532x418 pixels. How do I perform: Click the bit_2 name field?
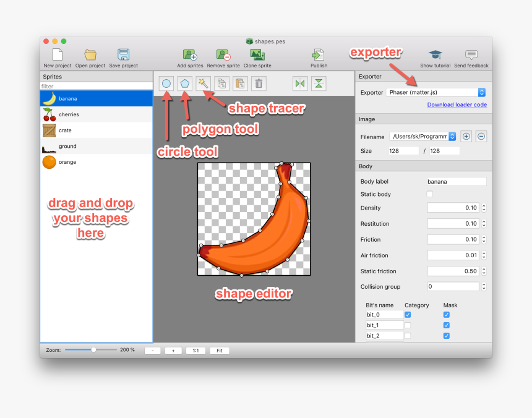pyautogui.click(x=384, y=336)
